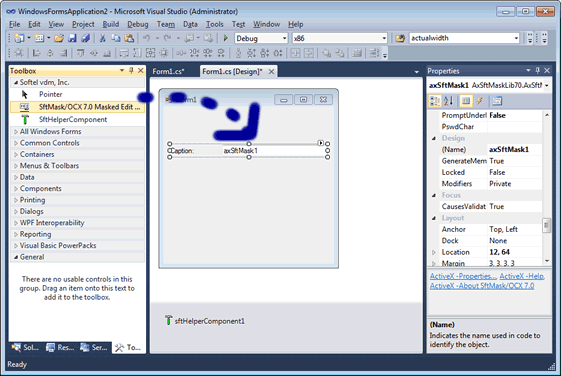This screenshot has height=376, width=561.
Task: Pin the Properties panel with the pushpin icon
Action: click(537, 70)
